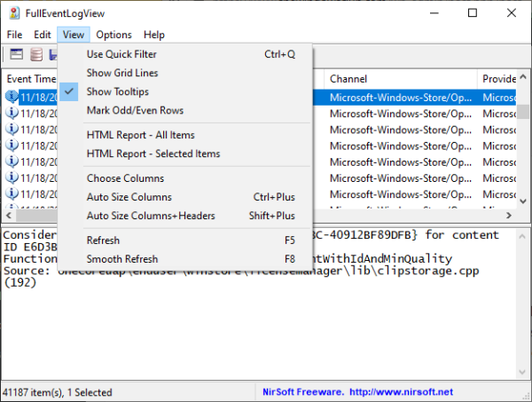Open the Choose Columns dialog

tap(125, 178)
